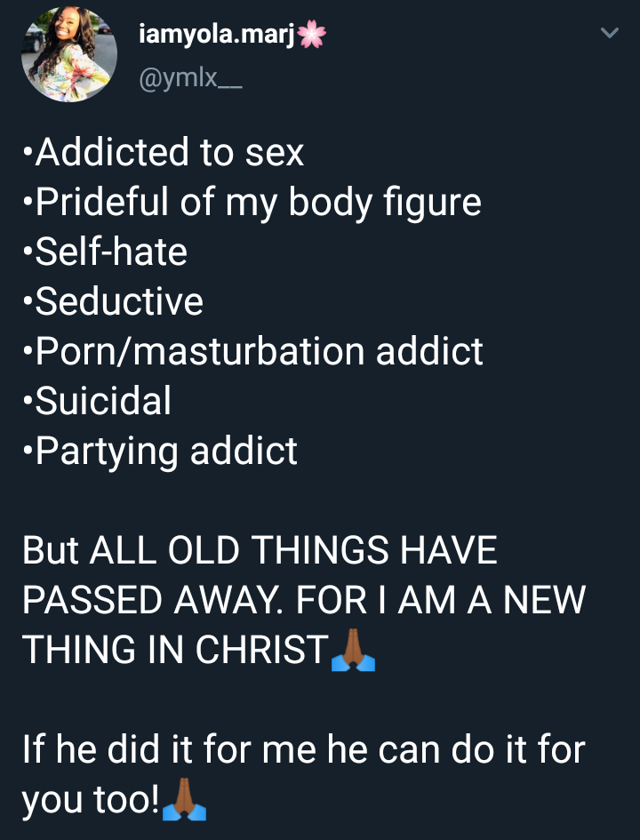Click the "But ALL OLD THINGS HAVE" line

(260, 551)
